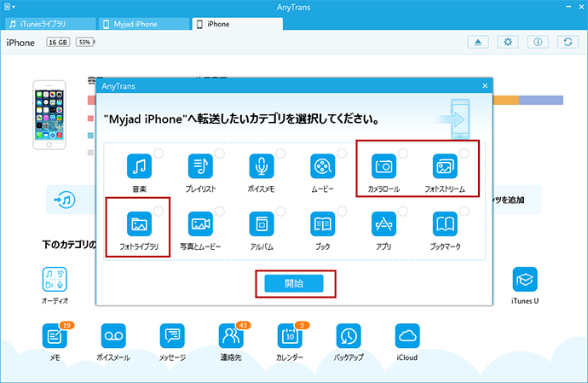
Task: Choose the プレイリスト playlist icon
Action: 200,166
